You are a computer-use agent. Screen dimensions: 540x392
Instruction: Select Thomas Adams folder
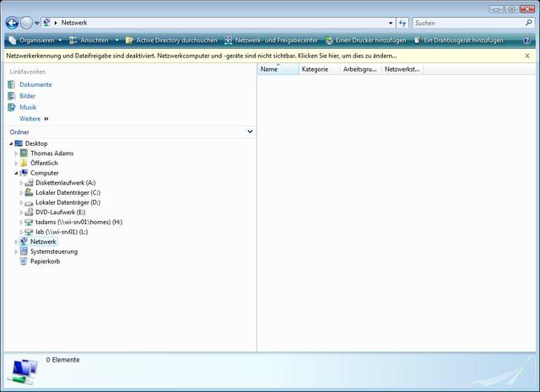51,153
